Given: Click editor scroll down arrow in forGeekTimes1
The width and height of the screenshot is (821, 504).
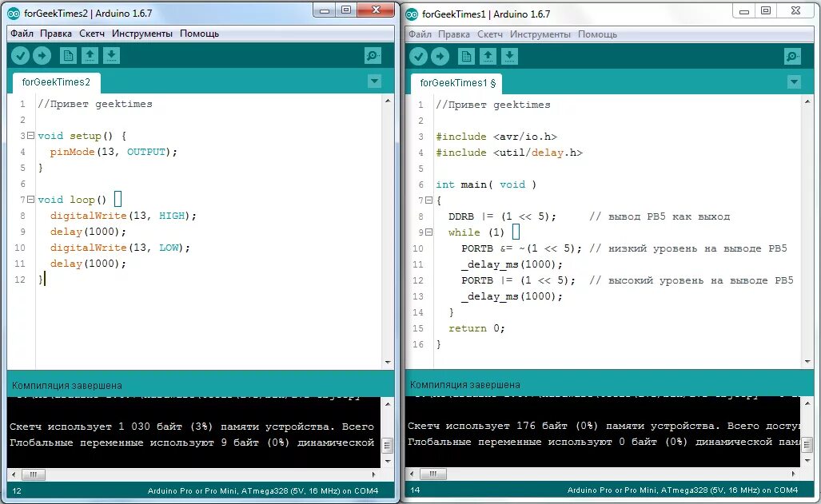Looking at the screenshot, I should click(807, 362).
